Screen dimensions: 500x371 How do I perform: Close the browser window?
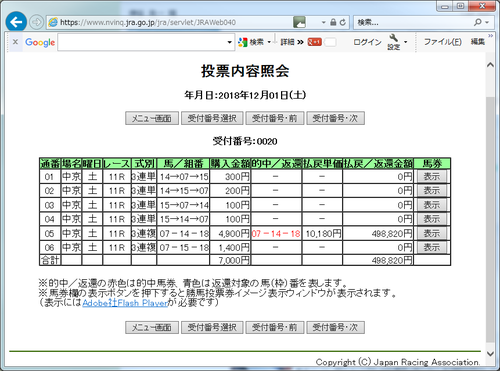click(x=482, y=6)
